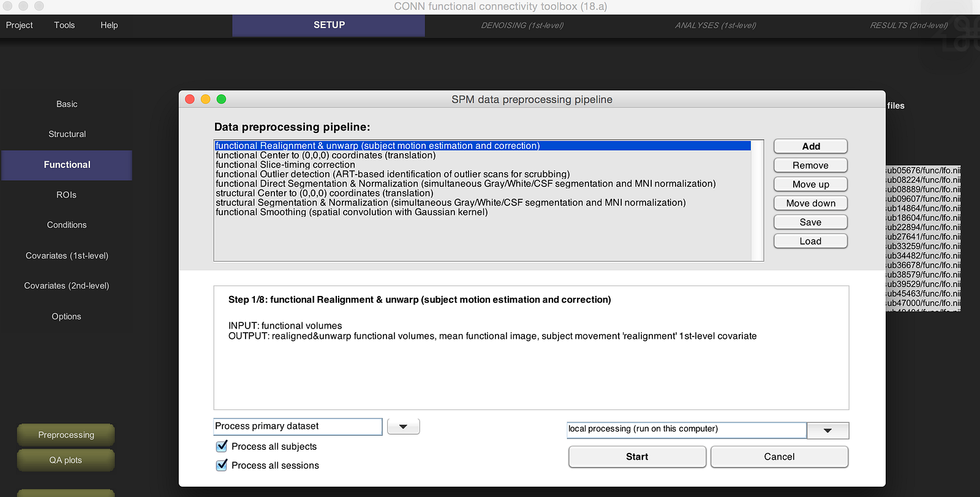Screen dimensions: 980x497
Task: Click the pipeline list vertical scrollbar
Action: pyautogui.click(x=757, y=200)
